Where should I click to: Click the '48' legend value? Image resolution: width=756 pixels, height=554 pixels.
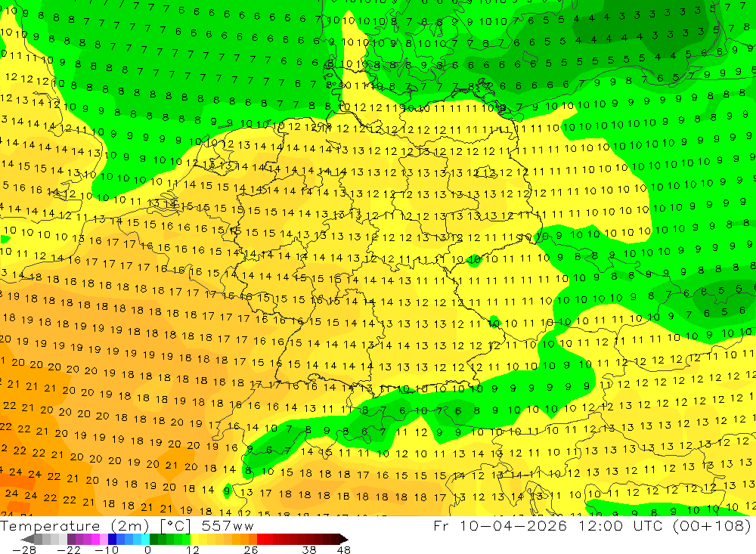[344, 550]
